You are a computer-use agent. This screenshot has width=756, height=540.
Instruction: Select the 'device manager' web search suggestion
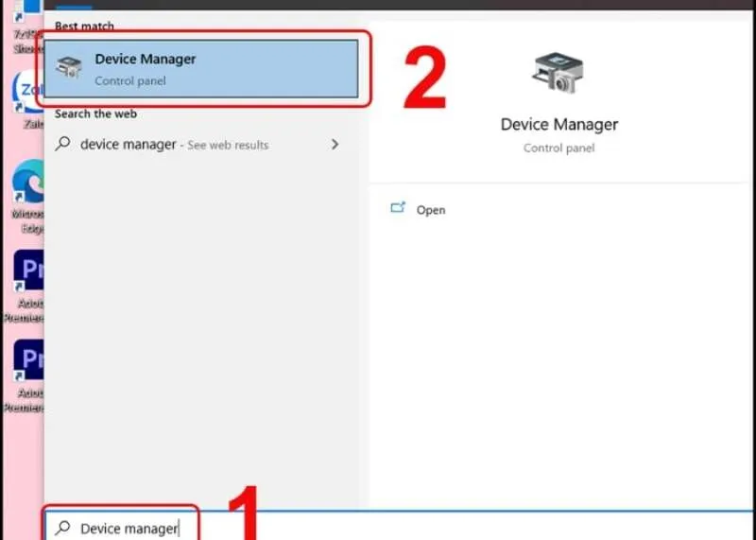pos(128,145)
